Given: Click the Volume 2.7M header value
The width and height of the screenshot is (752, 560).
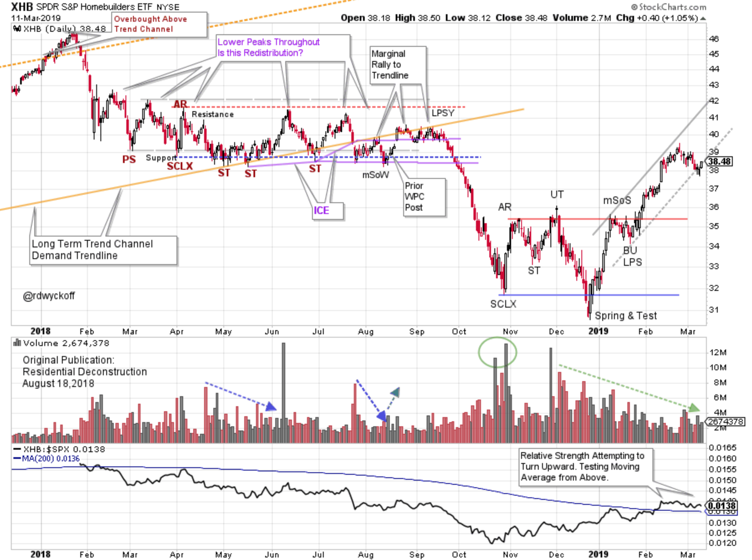Looking at the screenshot, I should pos(582,18).
